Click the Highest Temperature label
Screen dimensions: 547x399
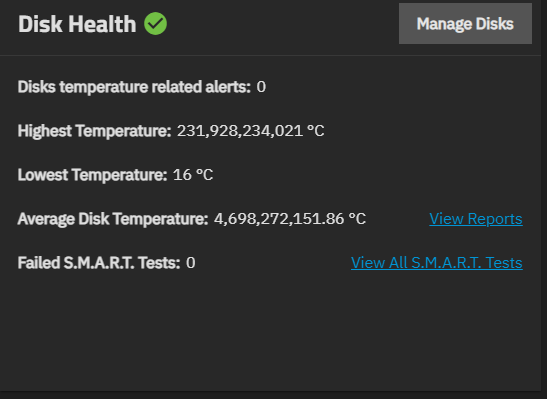(95, 131)
